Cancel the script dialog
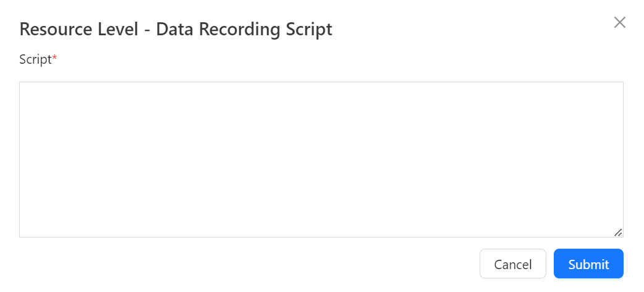This screenshot has height=292, width=644. pyautogui.click(x=512, y=264)
